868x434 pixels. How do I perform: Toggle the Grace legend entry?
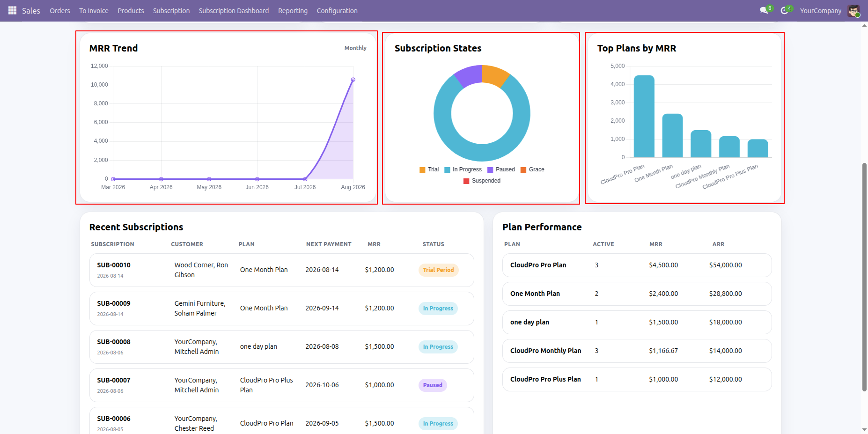pos(532,169)
